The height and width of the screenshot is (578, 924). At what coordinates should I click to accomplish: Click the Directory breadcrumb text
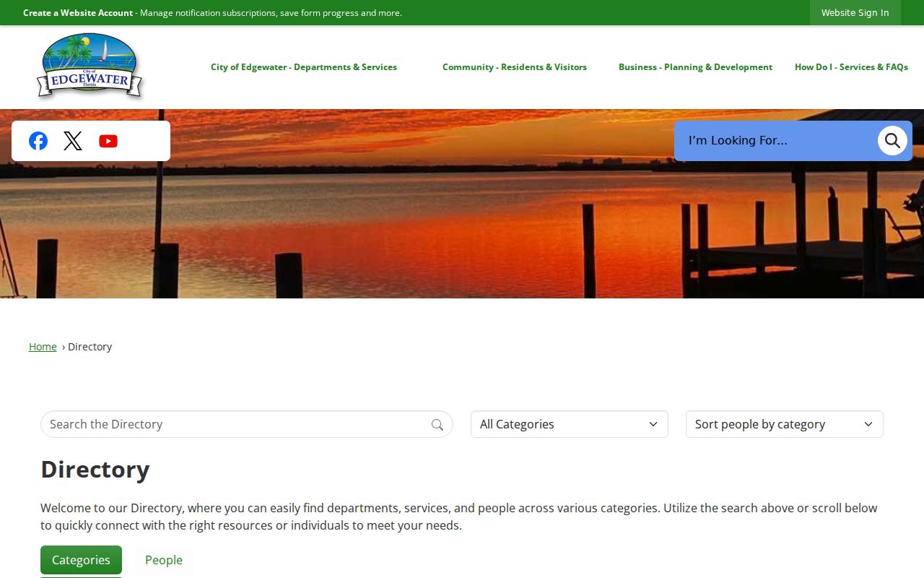pyautogui.click(x=90, y=347)
